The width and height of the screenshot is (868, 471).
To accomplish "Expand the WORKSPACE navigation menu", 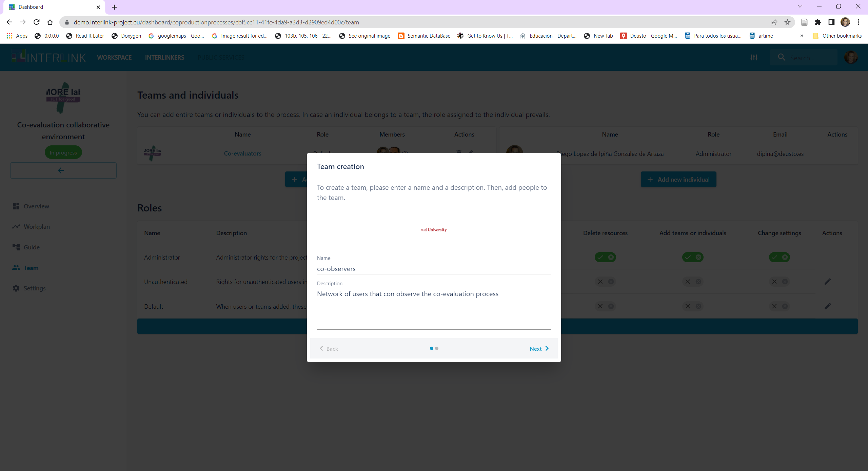I will coord(114,57).
